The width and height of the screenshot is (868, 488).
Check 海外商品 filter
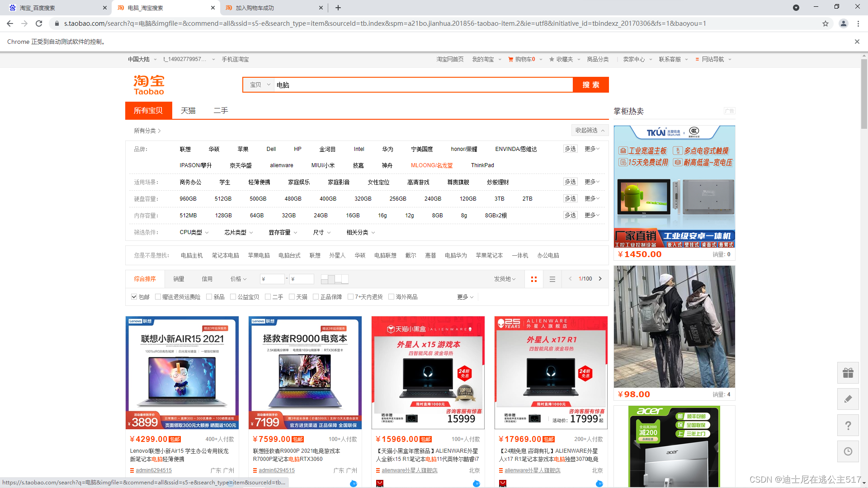tap(391, 297)
